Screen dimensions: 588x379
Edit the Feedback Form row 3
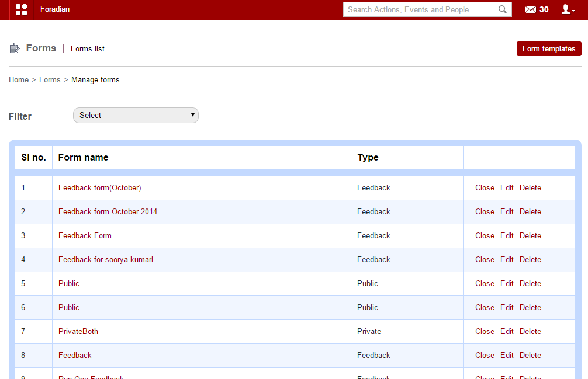click(507, 236)
